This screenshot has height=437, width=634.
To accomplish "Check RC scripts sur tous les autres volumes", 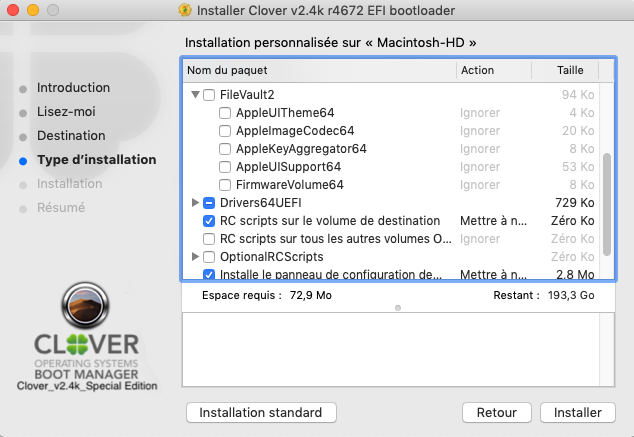I will (x=209, y=239).
